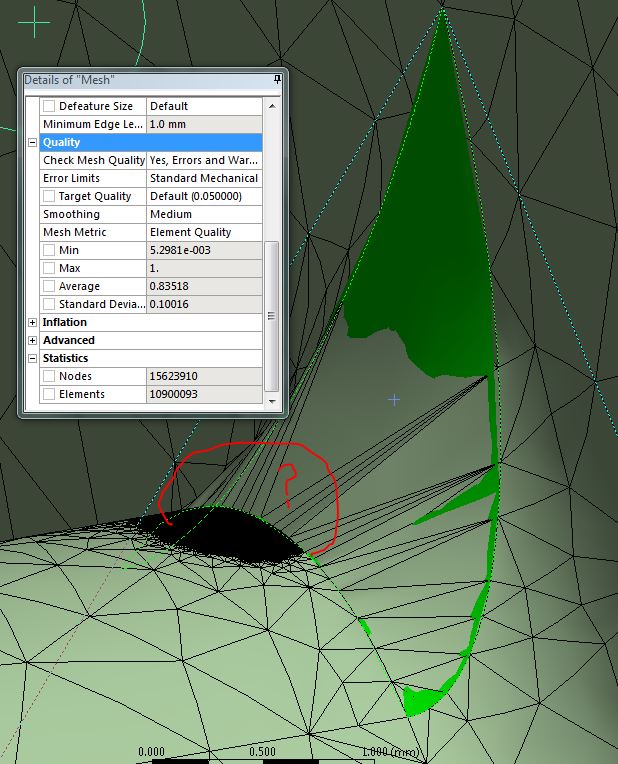Image resolution: width=618 pixels, height=764 pixels.
Task: Open the Check Mesh Quality value dropdown
Action: tap(204, 160)
